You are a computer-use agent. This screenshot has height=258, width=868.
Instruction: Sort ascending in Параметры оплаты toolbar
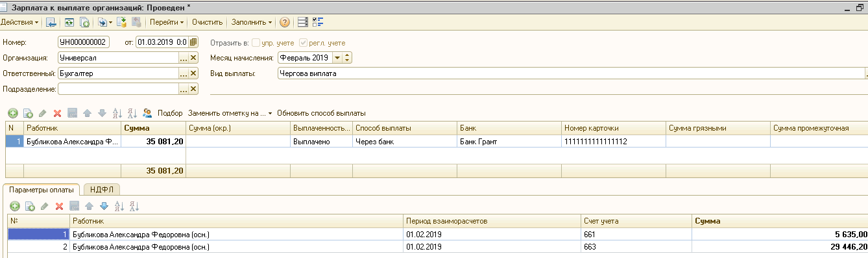coord(119,206)
